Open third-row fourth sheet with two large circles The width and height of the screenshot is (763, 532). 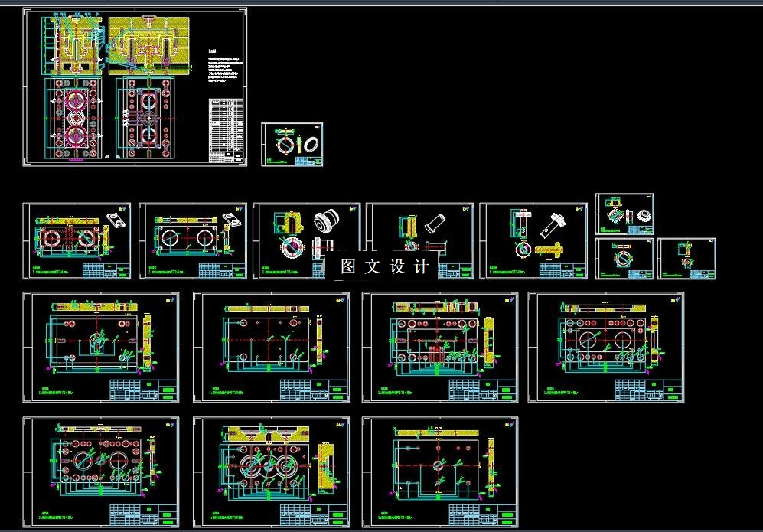(x=606, y=348)
